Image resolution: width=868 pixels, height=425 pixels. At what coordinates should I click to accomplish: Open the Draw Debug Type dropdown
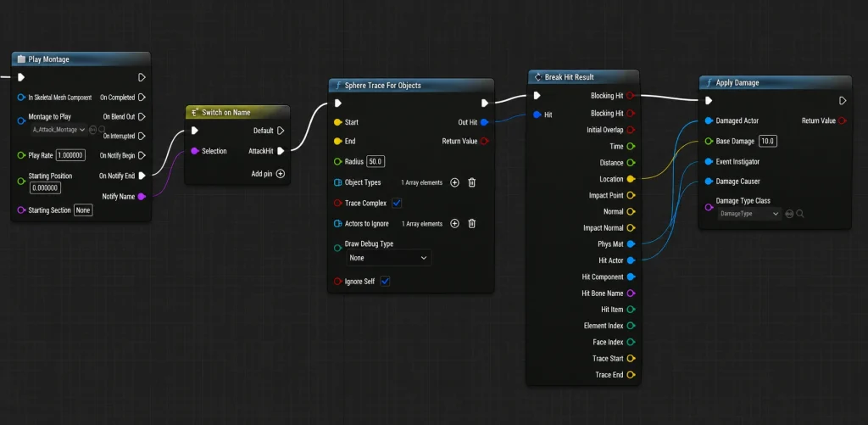388,258
